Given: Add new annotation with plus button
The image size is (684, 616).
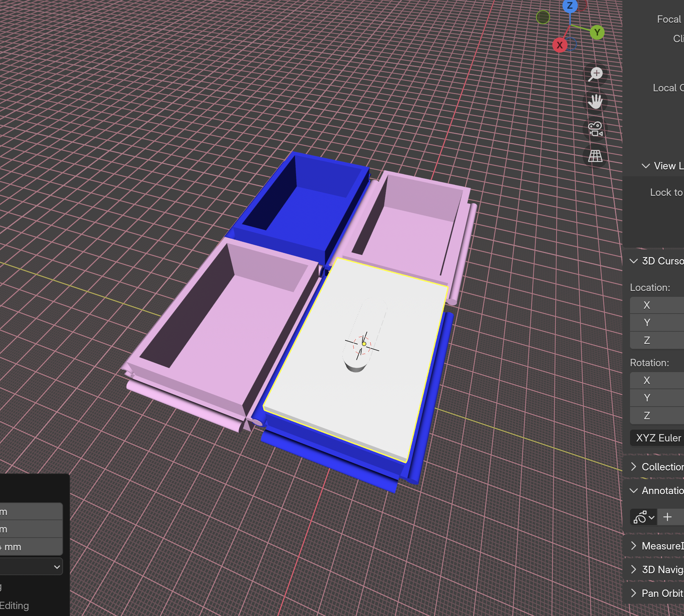Looking at the screenshot, I should [x=667, y=517].
